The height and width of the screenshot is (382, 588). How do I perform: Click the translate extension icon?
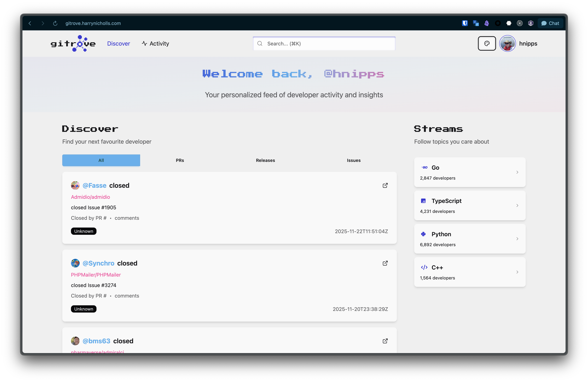(476, 23)
